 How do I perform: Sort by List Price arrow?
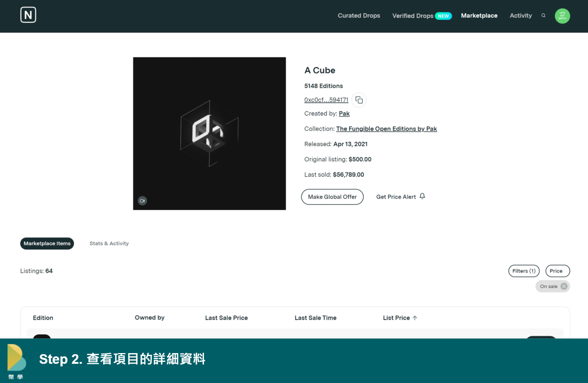coord(415,318)
